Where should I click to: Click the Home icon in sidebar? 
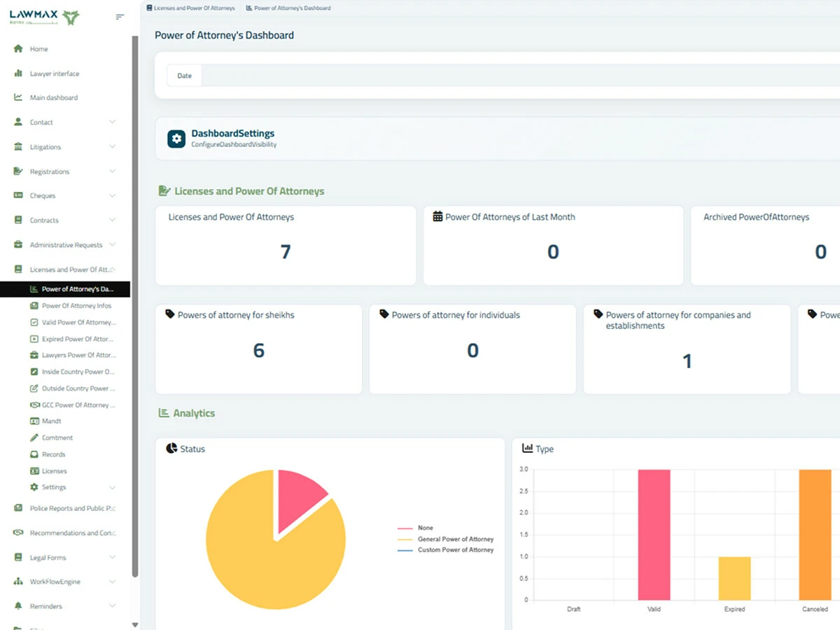tap(18, 49)
